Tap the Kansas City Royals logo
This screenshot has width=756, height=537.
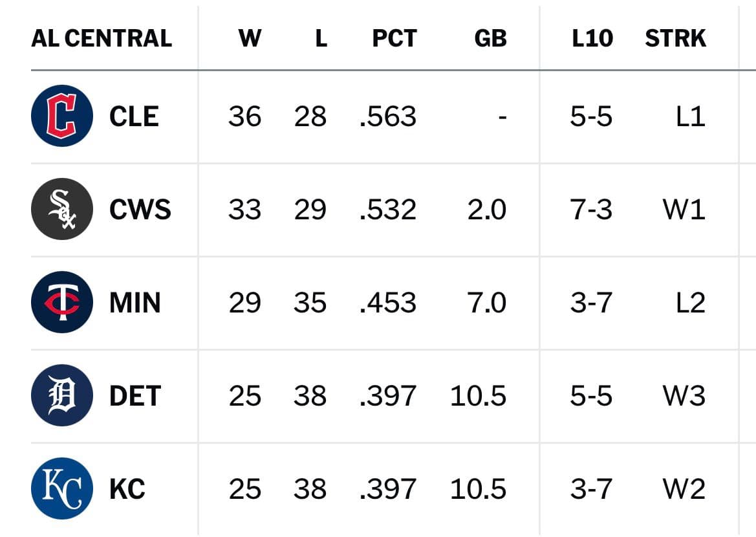[61, 488]
